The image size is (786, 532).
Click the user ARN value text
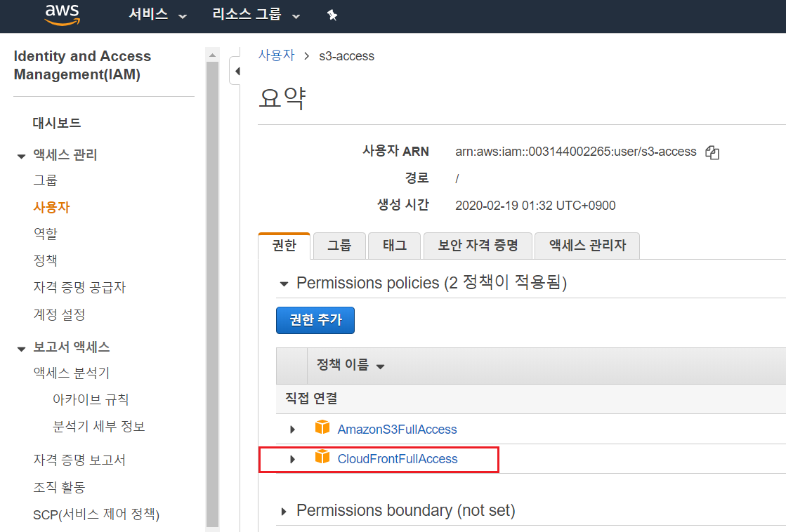coord(575,152)
